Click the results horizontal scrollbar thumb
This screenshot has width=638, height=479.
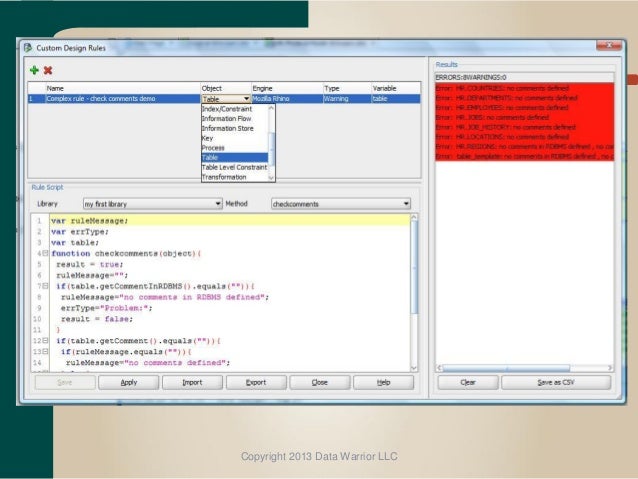506,368
